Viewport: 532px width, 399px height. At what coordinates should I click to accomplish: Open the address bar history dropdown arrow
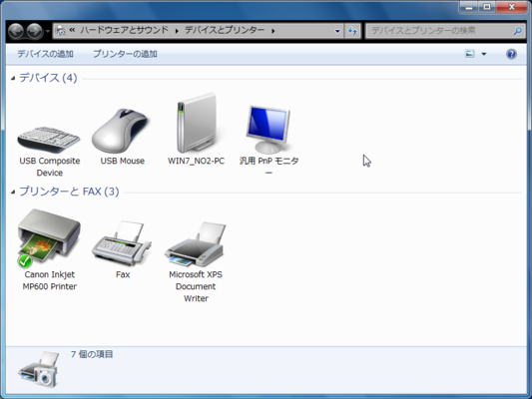pos(337,31)
